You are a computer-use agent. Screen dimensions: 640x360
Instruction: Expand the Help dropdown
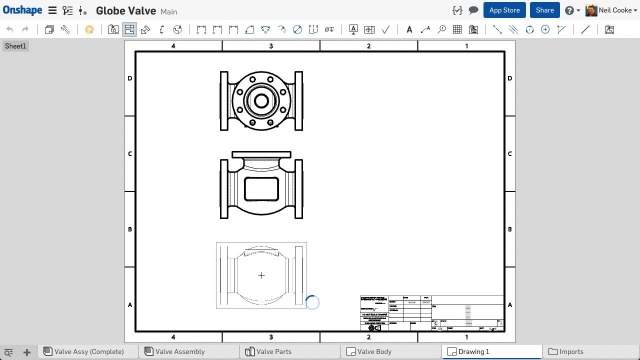pyautogui.click(x=573, y=11)
